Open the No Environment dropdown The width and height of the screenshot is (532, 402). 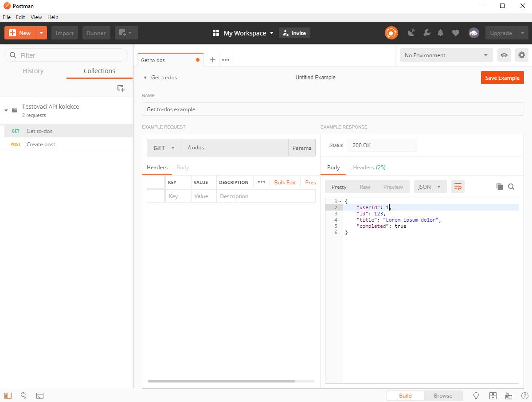[446, 55]
